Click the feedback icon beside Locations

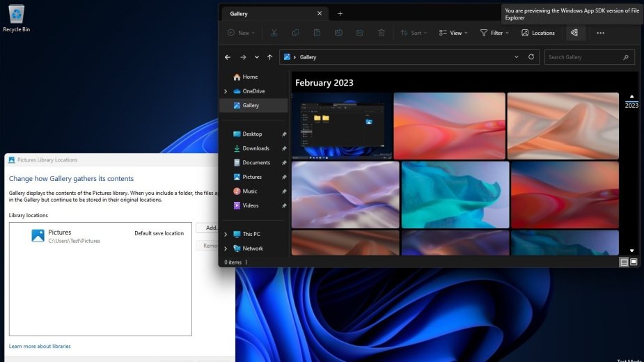(x=574, y=33)
